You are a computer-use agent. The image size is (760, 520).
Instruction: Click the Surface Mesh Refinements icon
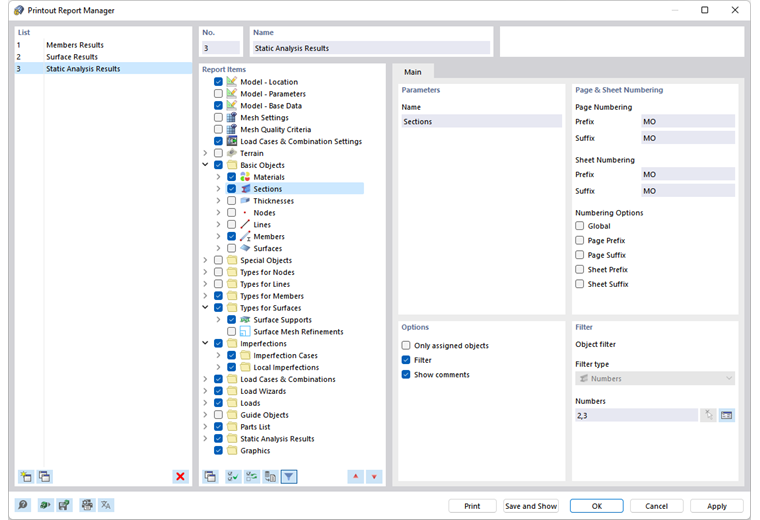tap(245, 331)
